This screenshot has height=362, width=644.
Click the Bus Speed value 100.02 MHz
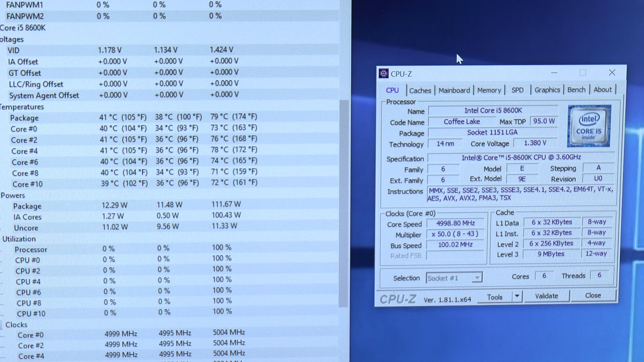(x=455, y=245)
